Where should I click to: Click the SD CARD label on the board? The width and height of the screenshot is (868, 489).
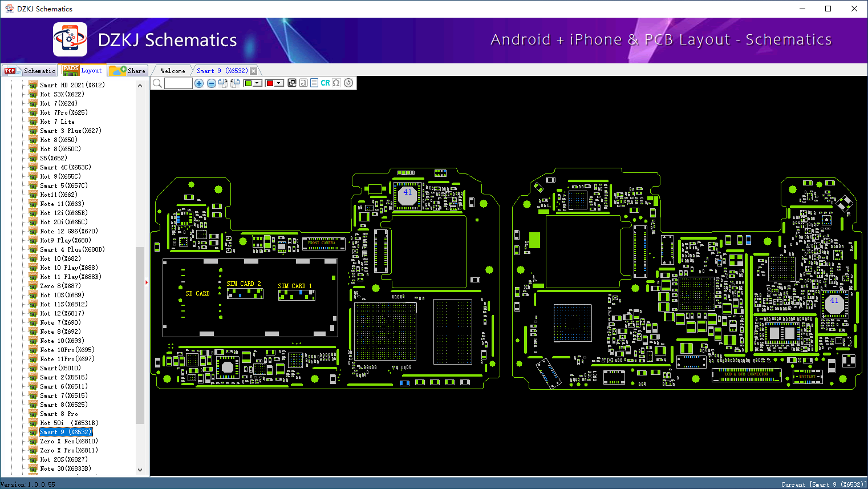pyautogui.click(x=197, y=293)
